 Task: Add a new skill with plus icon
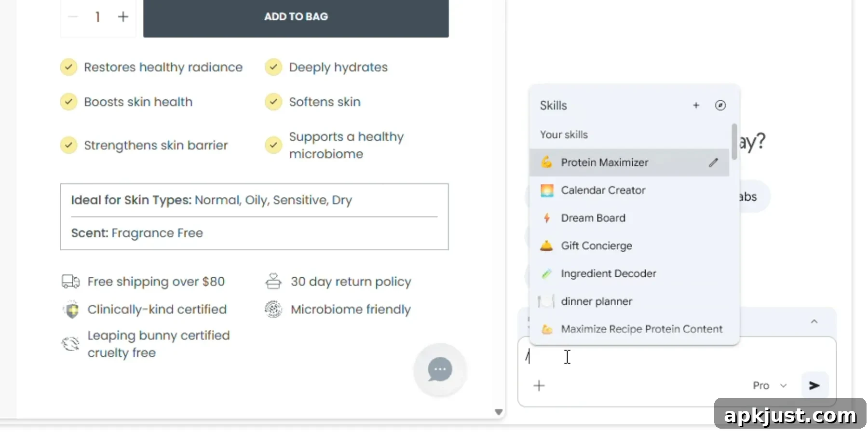click(x=696, y=105)
